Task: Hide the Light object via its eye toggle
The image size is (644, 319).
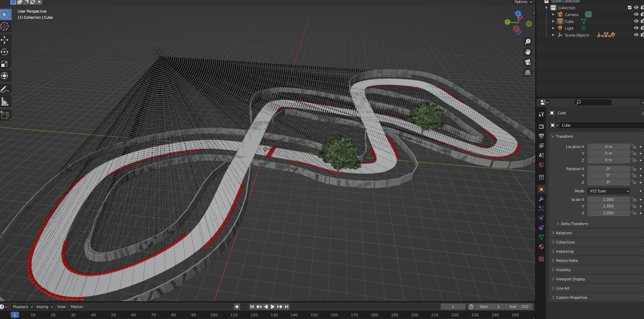Action: tap(636, 28)
